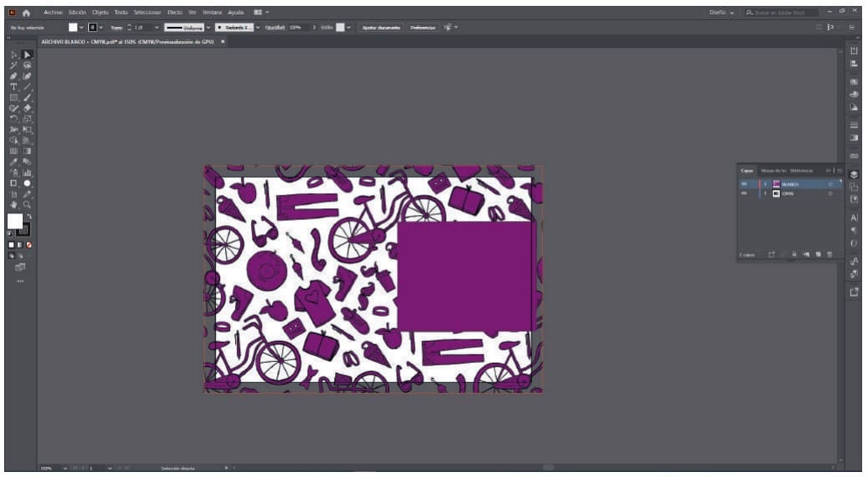Click the white Fill color swatch

(x=14, y=221)
